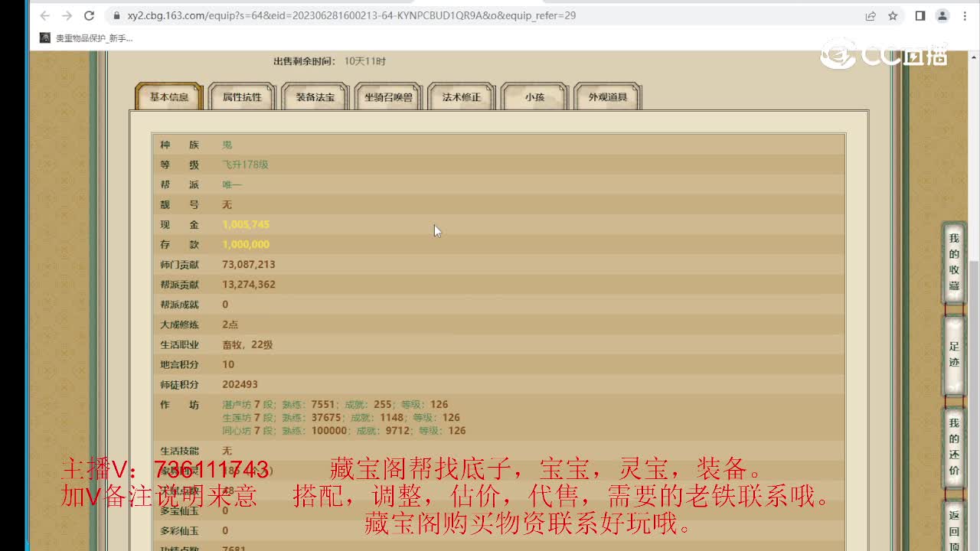Select the 坐骑召唤兽 tab
980x551 pixels.
click(x=388, y=97)
